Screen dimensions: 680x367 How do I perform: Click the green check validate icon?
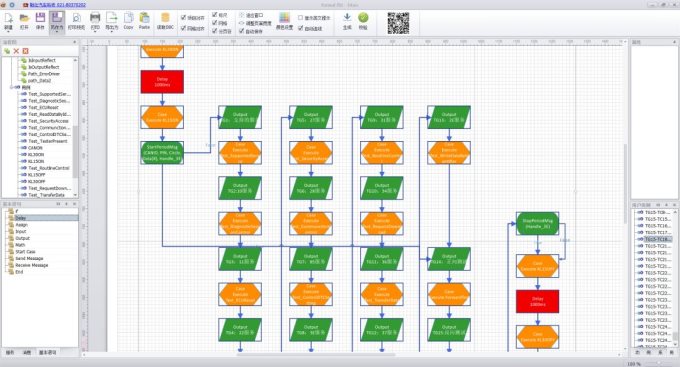coord(363,18)
